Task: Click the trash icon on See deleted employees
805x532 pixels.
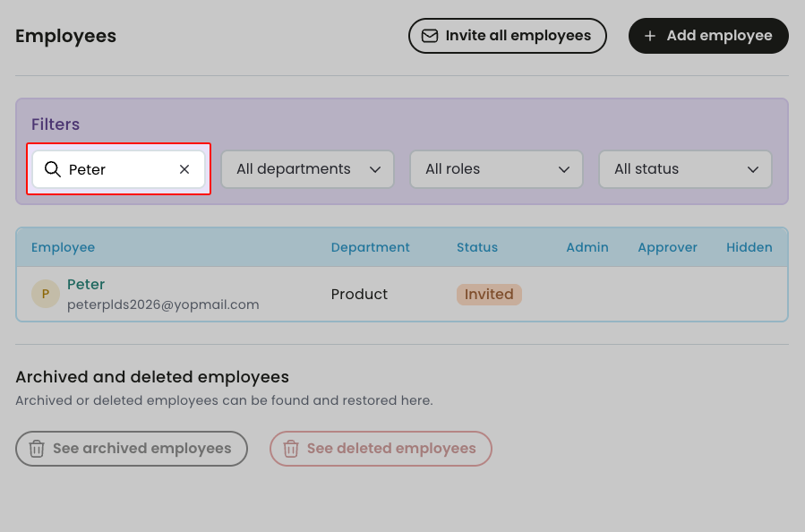Action: click(x=291, y=449)
